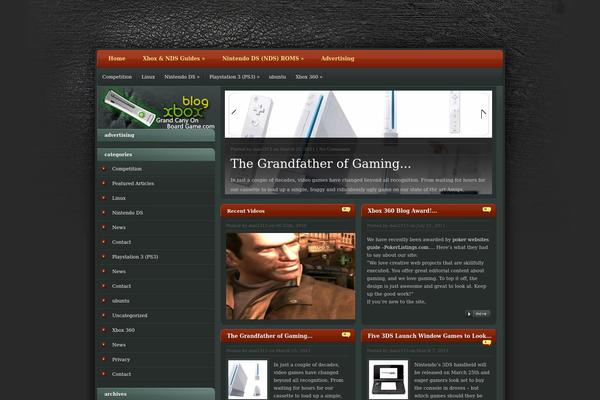This screenshot has height=400, width=600.
Task: Expand Nintendo DS » in secondary navigation
Action: click(182, 77)
